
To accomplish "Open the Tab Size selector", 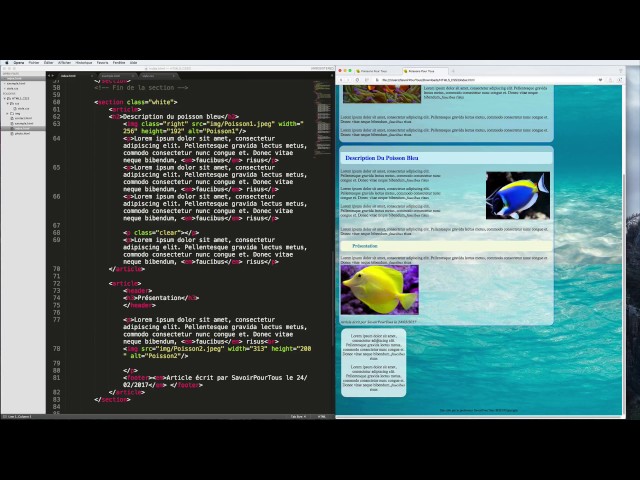I will click(x=298, y=417).
